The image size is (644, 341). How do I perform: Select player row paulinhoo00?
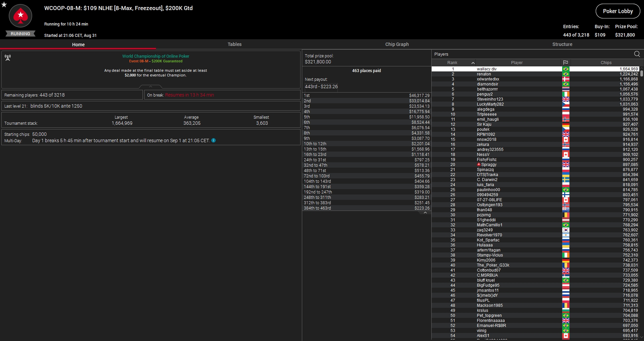click(x=535, y=190)
